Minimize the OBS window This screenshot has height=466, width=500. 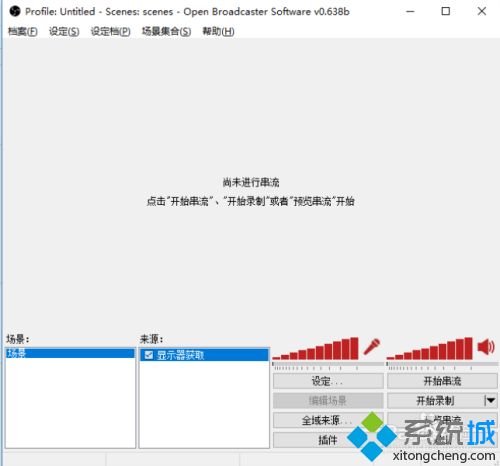(x=410, y=11)
